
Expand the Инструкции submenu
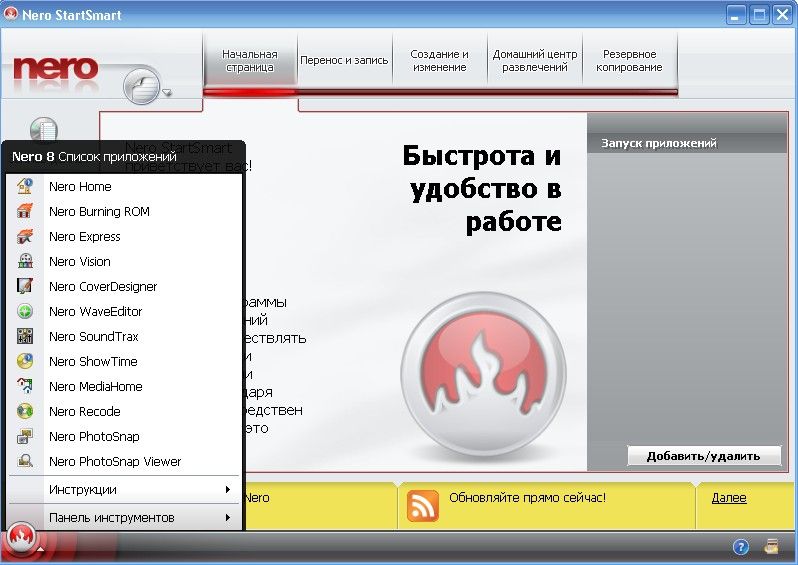pyautogui.click(x=125, y=489)
